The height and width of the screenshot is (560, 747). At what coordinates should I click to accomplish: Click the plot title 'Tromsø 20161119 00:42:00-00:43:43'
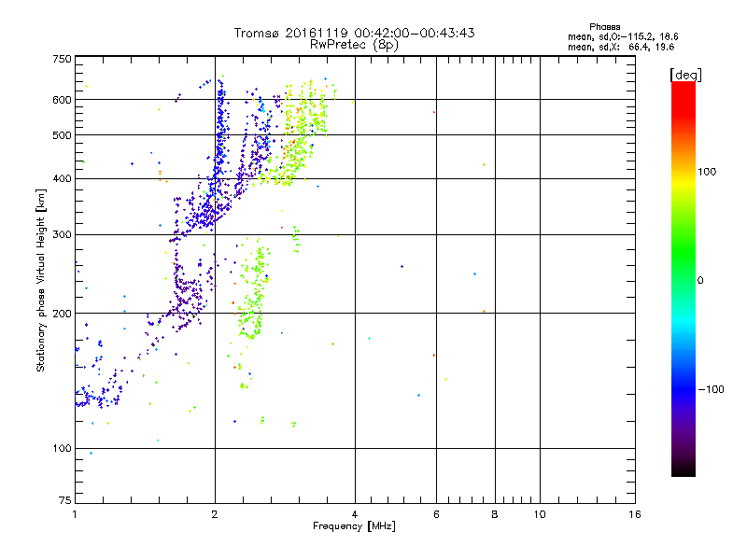[354, 33]
